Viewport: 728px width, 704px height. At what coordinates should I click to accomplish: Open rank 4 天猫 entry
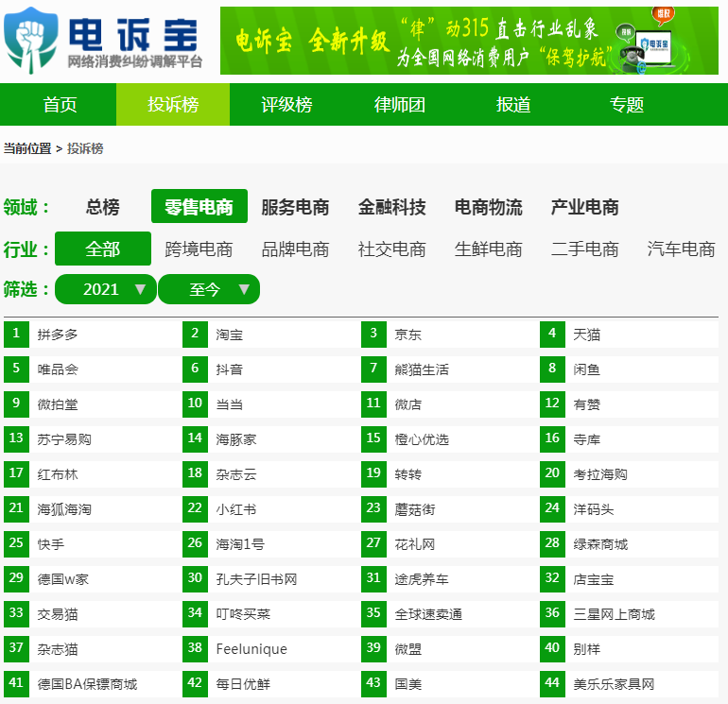pos(629,335)
